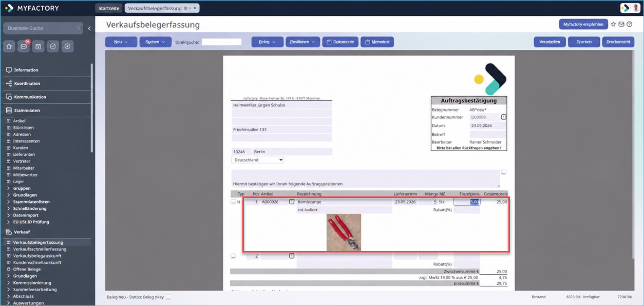Click the info icon next to Kundennummer
This screenshot has width=644, height=306.
(x=503, y=117)
